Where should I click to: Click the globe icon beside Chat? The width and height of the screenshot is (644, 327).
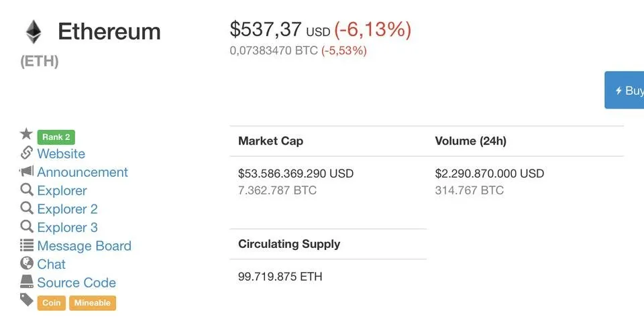tap(26, 263)
